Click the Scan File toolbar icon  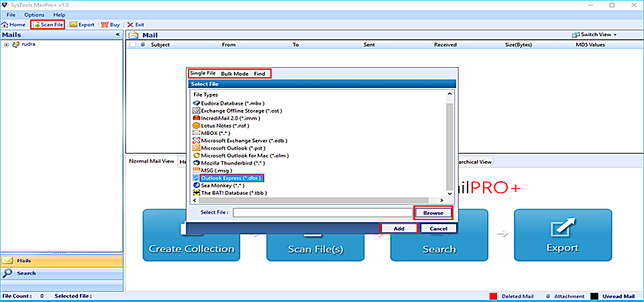[x=37, y=24]
